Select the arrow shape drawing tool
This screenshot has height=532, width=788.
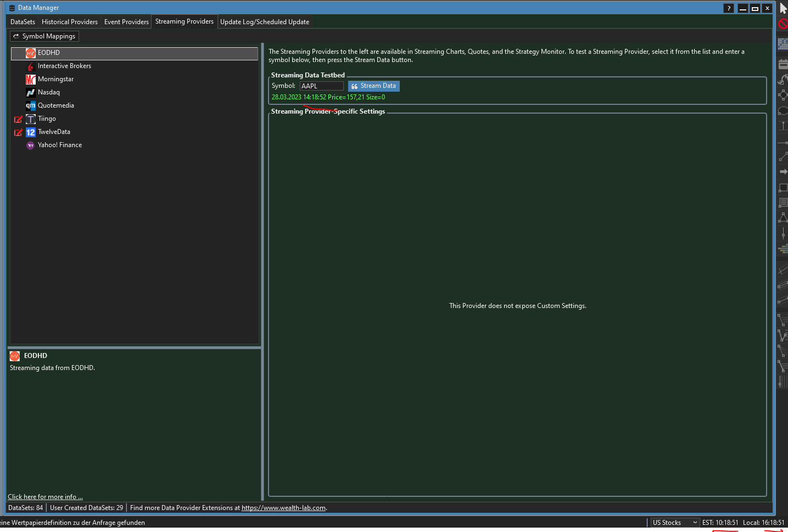(783, 172)
